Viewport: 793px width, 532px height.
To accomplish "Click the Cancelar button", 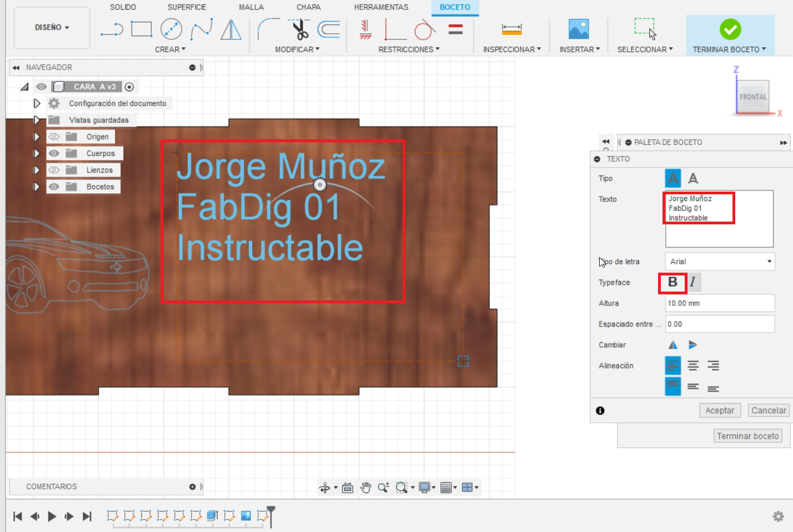I will pos(769,410).
